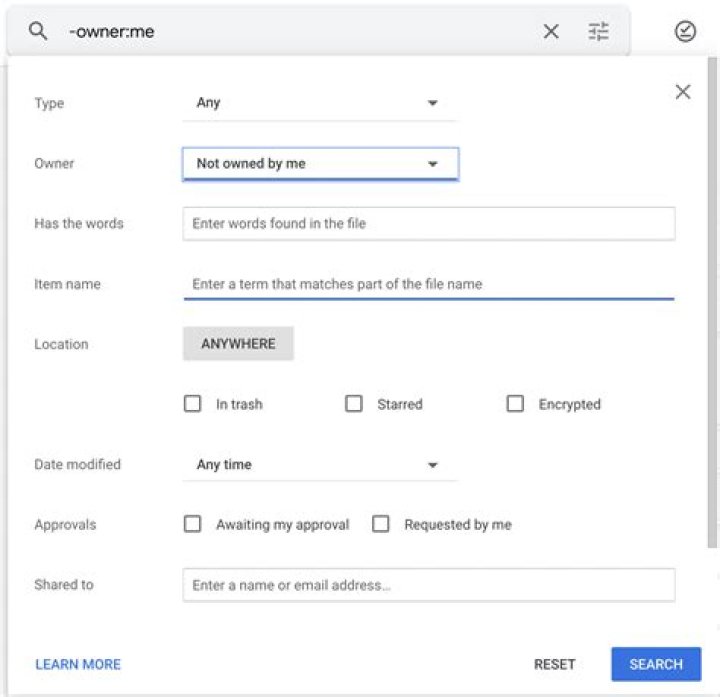Click the Shared to email field
This screenshot has width=720, height=697.
click(x=428, y=585)
